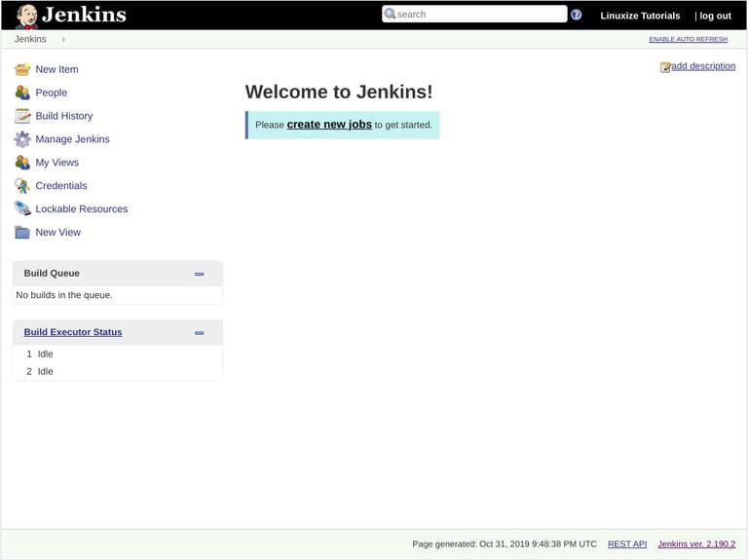The image size is (748, 560).
Task: Click the My Views icon
Action: 22,163
